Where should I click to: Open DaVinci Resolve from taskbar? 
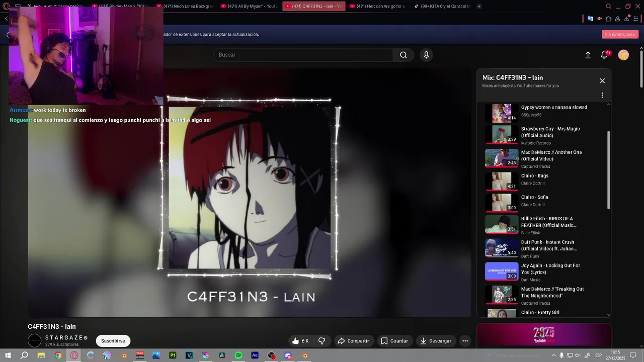[222, 355]
